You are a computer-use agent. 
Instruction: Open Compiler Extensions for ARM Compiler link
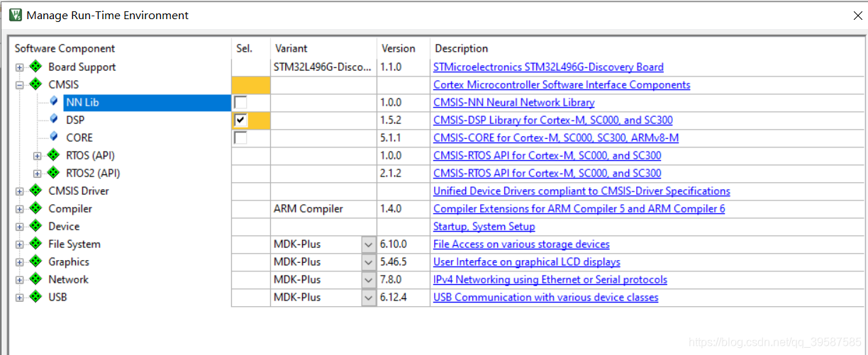[x=579, y=209]
